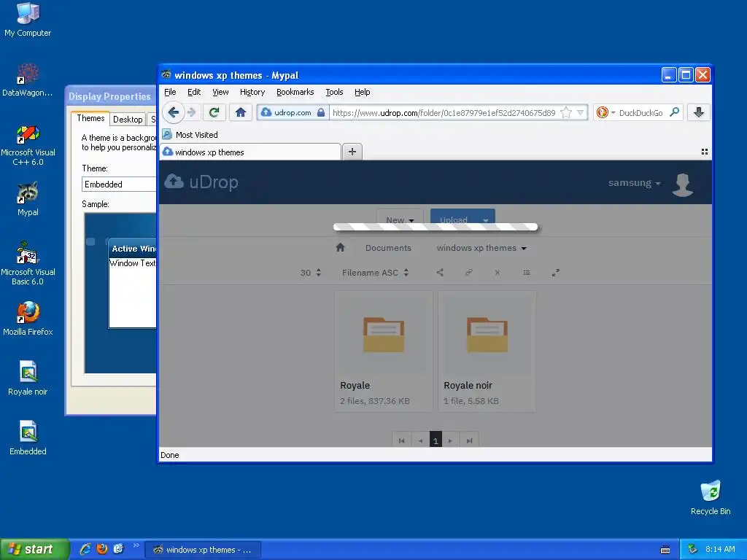Expand the Upload button dropdown arrow
Viewport: 747px width, 560px height.
pyautogui.click(x=485, y=220)
